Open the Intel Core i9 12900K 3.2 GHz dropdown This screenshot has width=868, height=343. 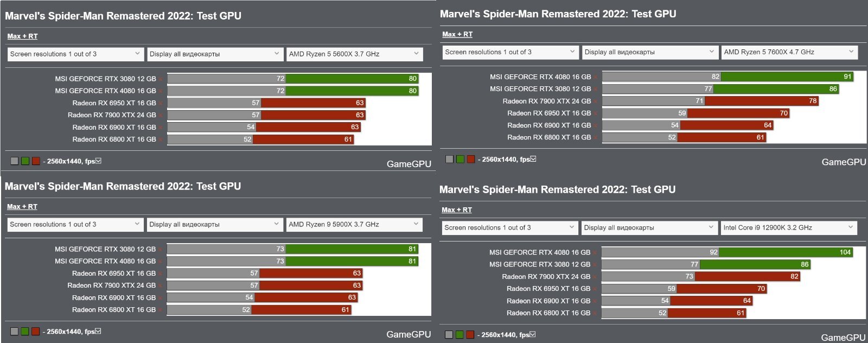(789, 228)
